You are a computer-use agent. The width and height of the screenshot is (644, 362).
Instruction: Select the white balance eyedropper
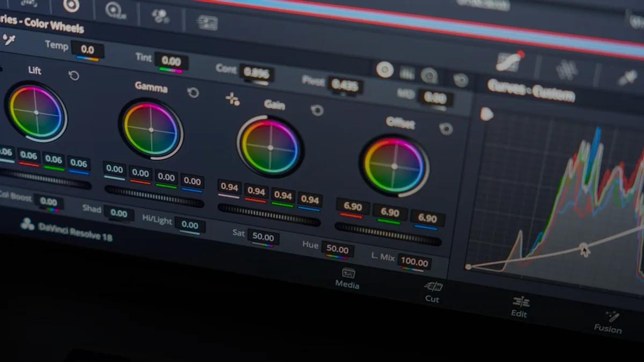[x=9, y=39]
